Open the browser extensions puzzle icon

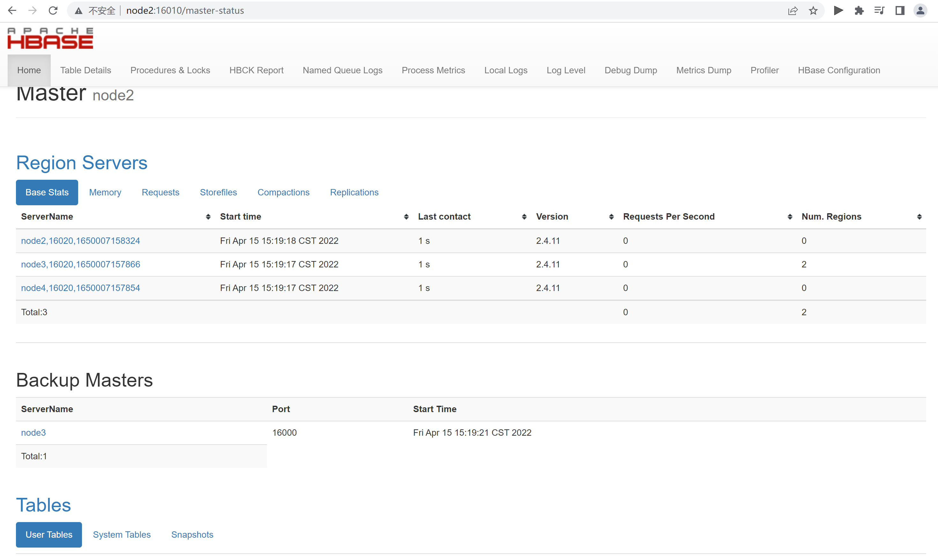pos(859,11)
